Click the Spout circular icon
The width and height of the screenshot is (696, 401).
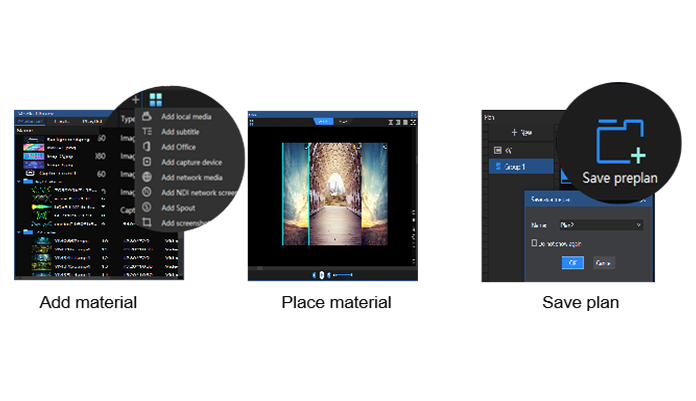147,207
